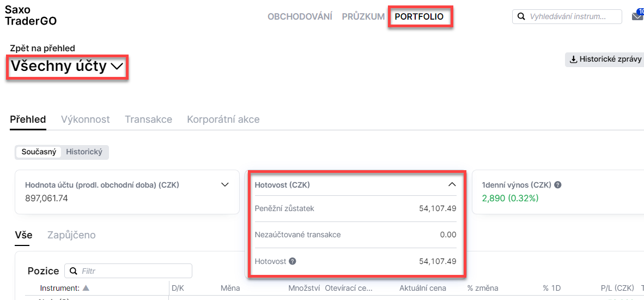Click the download icon on Historické zprávy
Viewport: 644px width, 300px height.
pyautogui.click(x=573, y=59)
